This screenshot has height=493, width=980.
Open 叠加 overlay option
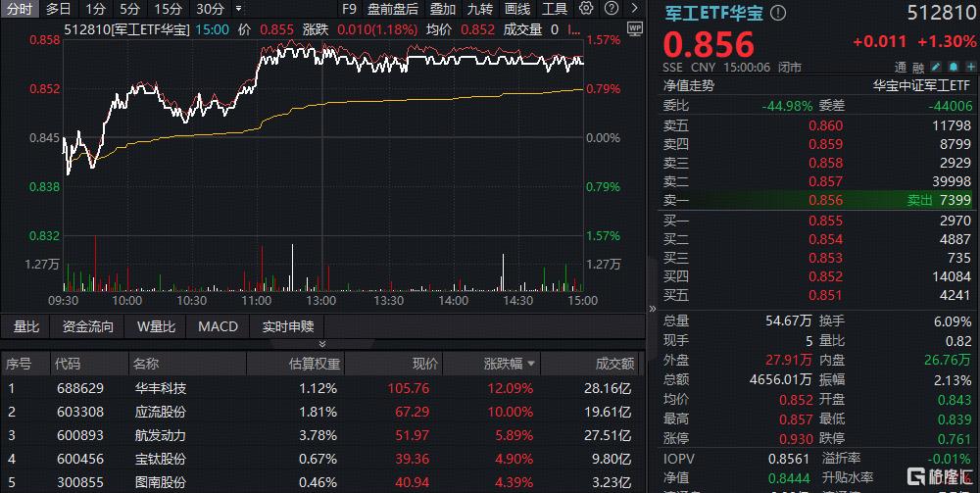pos(443,9)
